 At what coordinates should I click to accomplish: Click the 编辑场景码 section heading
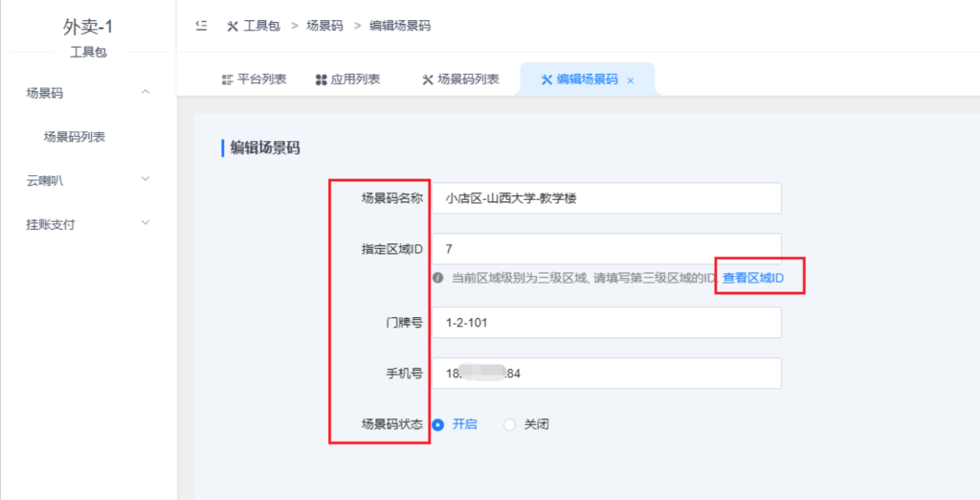tap(265, 148)
